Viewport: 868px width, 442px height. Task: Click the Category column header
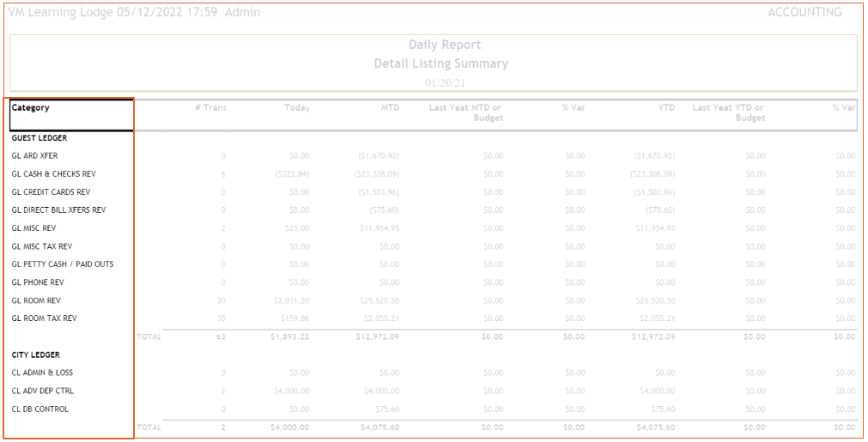[x=31, y=108]
